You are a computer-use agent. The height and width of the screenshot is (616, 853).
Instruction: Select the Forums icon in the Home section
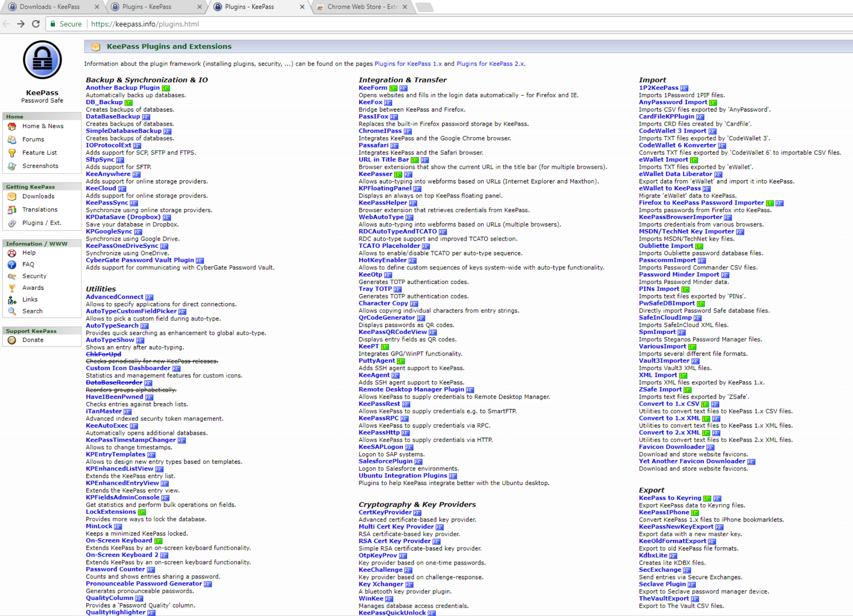coord(12,139)
